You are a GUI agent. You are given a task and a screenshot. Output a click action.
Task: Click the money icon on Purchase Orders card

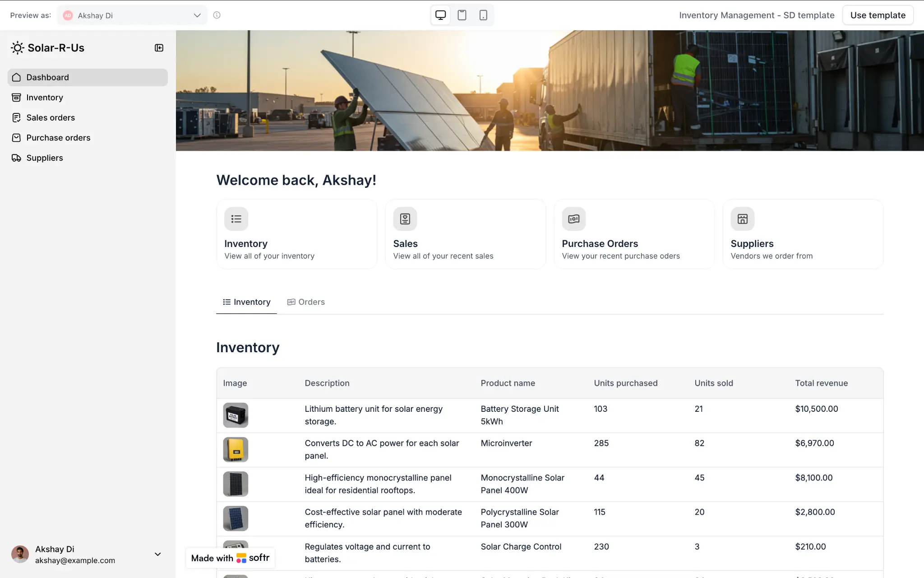[x=574, y=219]
